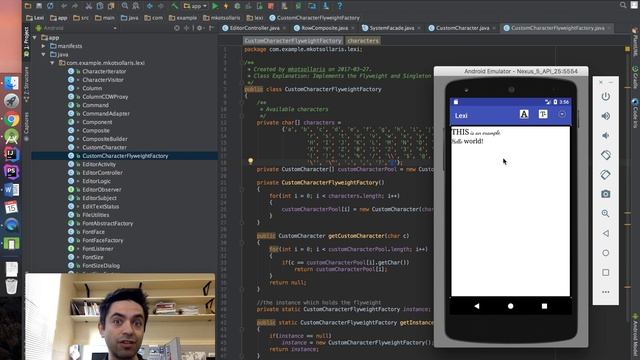The image size is (640, 360).
Task: Select FontSizeDialog in project tree
Action: (x=101, y=266)
